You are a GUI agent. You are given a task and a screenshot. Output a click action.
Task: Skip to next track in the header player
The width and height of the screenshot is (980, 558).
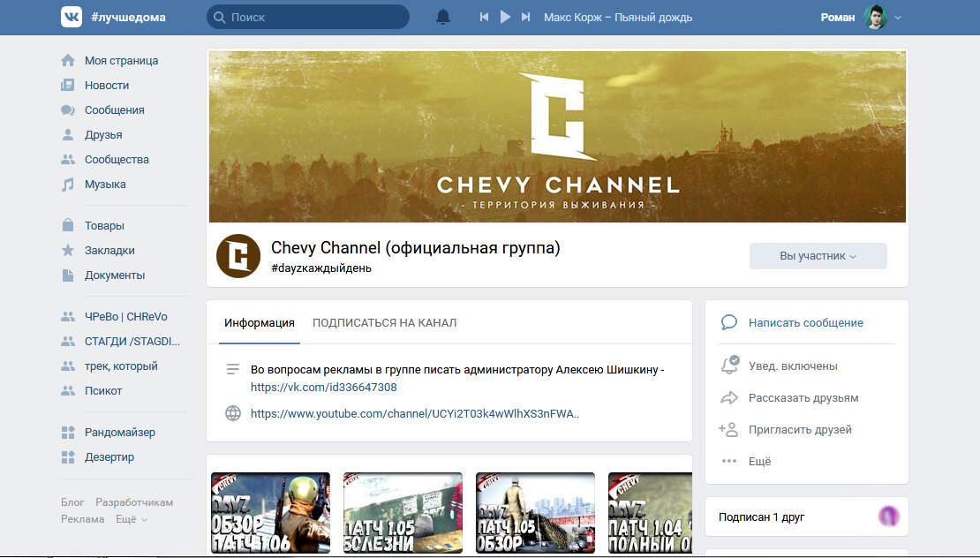525,17
